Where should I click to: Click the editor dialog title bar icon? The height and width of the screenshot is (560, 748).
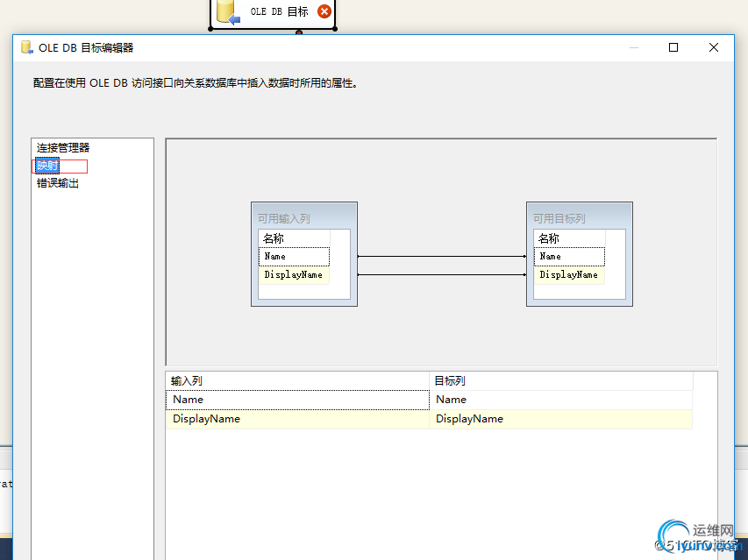click(x=26, y=48)
